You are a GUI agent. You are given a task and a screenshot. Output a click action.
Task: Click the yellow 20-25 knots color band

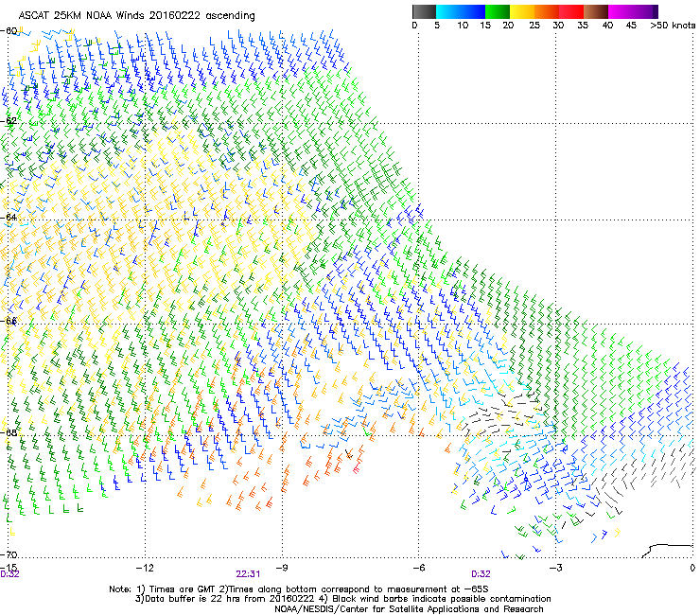(x=522, y=11)
